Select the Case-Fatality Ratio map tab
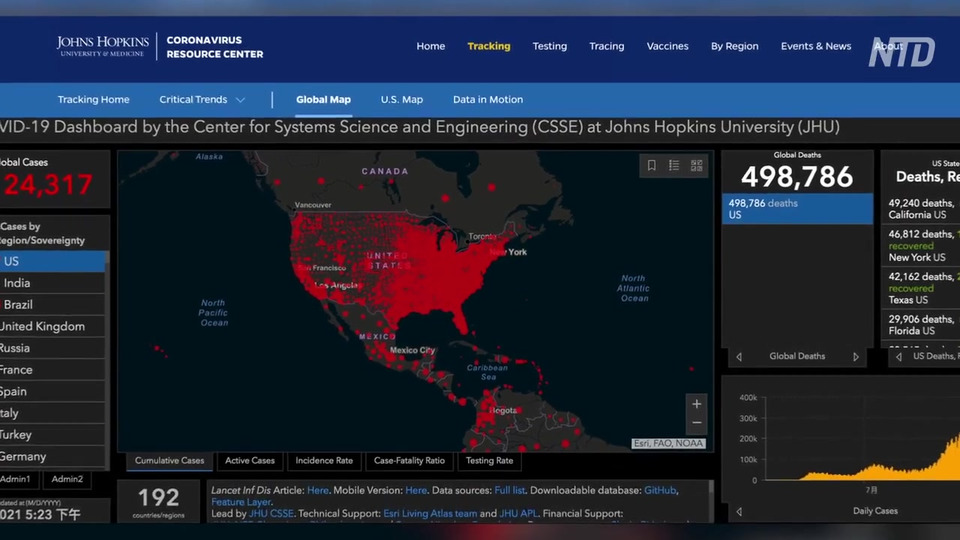 [x=409, y=461]
